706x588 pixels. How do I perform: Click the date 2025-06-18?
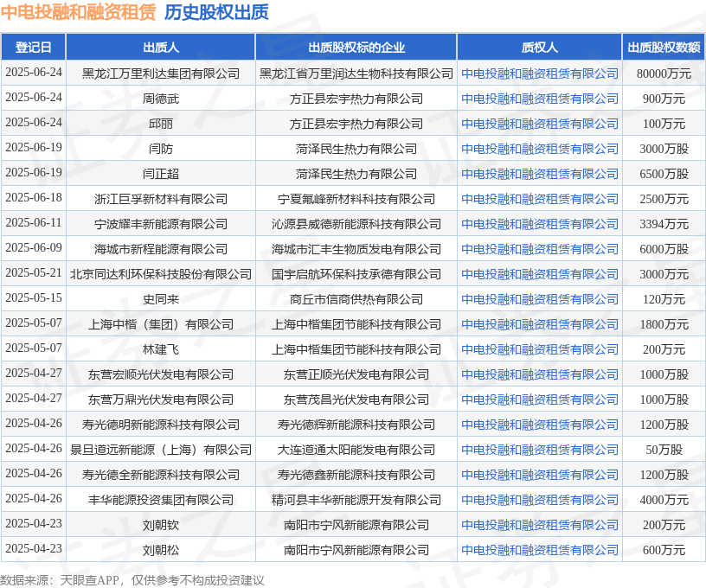[34, 197]
